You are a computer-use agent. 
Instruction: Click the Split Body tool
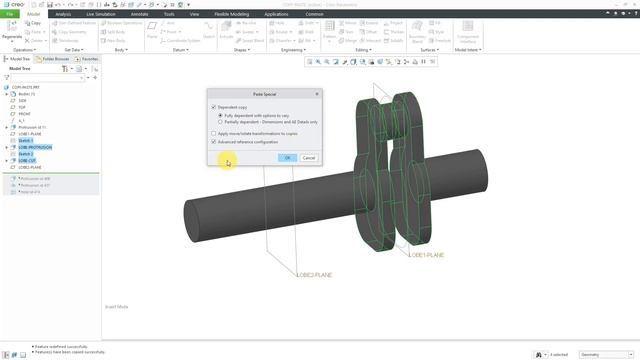pyautogui.click(x=113, y=32)
